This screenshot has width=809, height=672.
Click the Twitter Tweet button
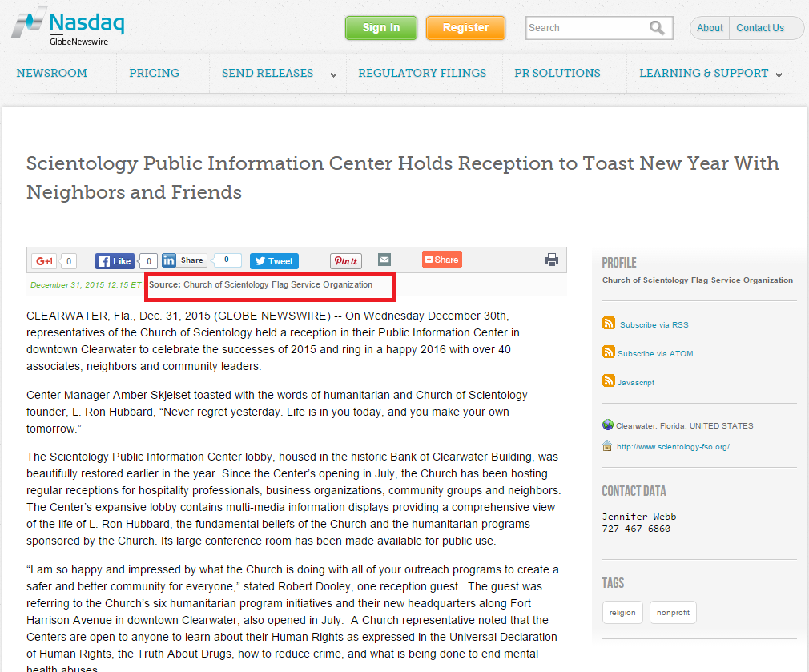click(274, 261)
